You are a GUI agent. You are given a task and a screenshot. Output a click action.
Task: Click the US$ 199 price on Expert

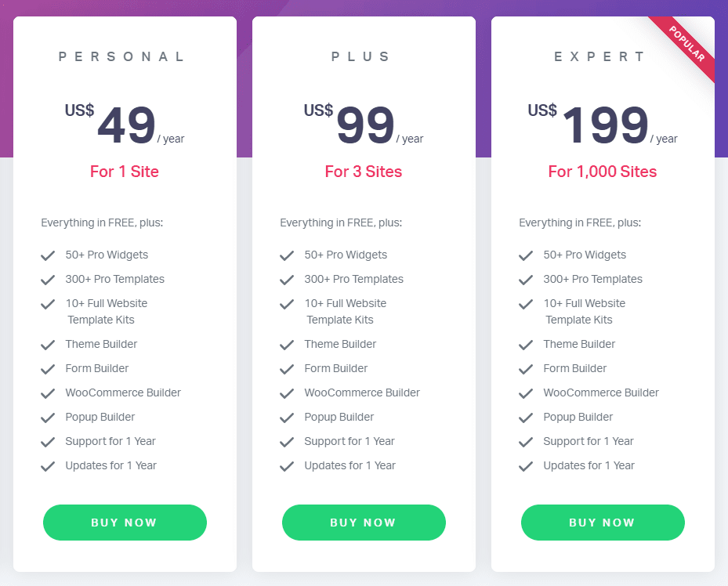point(603,121)
